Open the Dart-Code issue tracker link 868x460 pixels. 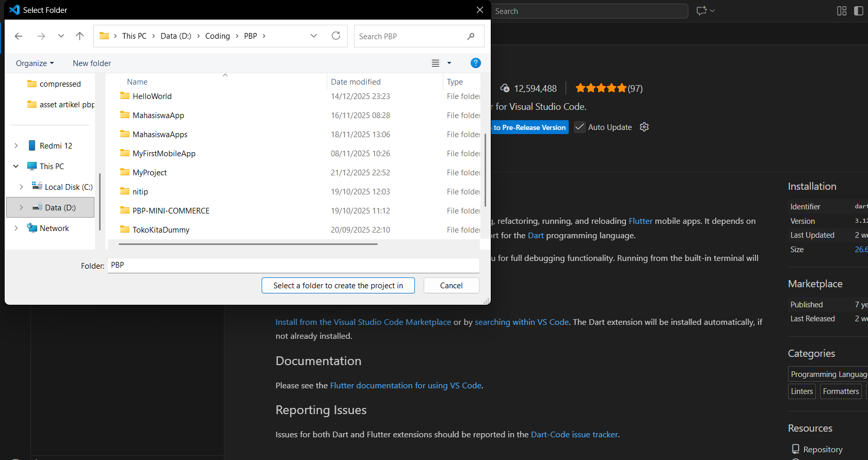click(x=574, y=434)
